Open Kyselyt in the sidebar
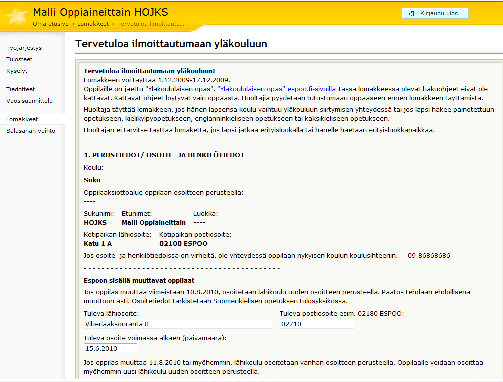Screen dimensions: 503x382 pos(17,71)
